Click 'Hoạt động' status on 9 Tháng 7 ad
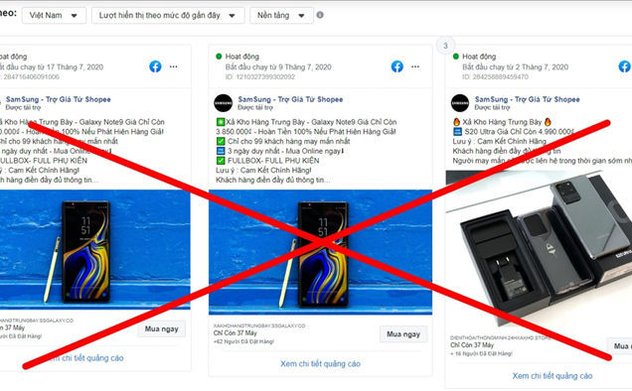This screenshot has height=391, width=632. coord(242,56)
